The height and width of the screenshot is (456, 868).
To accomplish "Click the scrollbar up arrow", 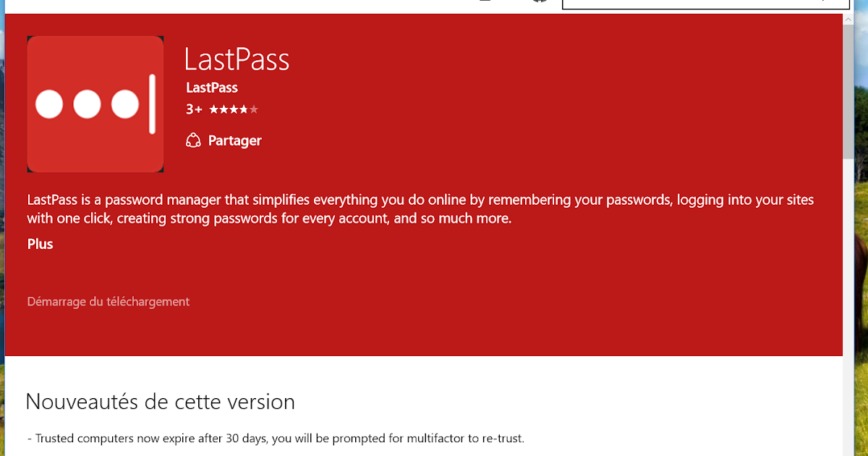I will pos(848,18).
